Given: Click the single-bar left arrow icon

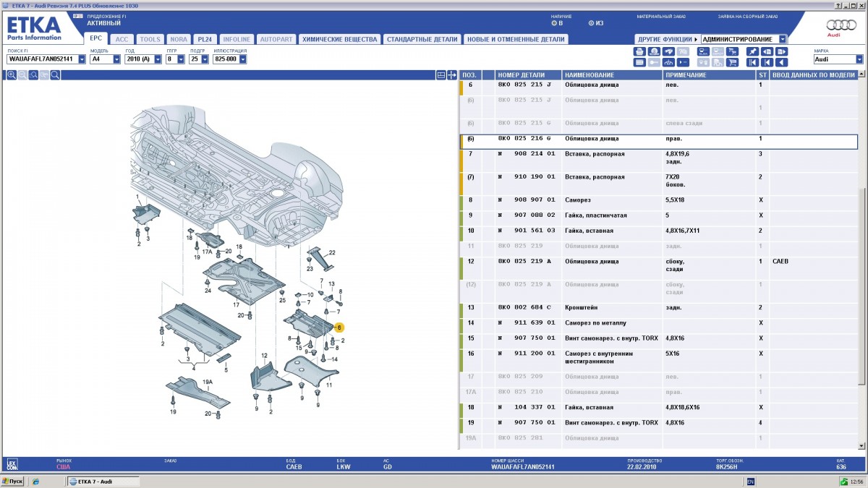Looking at the screenshot, I should point(767,62).
